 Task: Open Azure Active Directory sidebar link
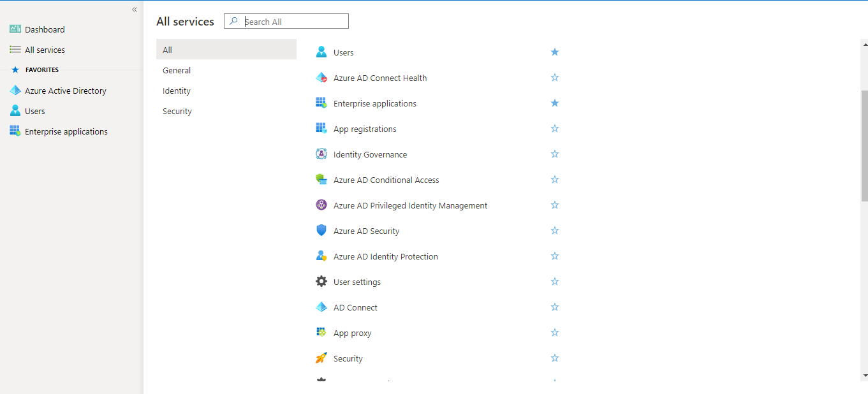point(66,91)
